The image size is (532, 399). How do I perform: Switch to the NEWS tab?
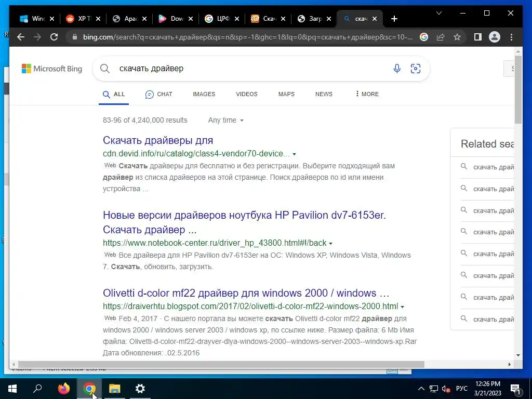click(324, 94)
